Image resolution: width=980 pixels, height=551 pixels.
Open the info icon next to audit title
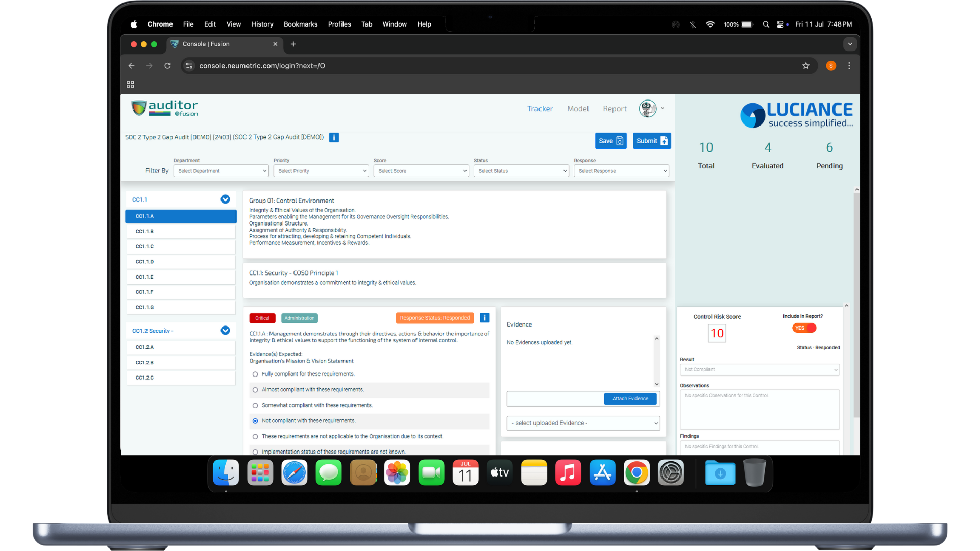click(334, 137)
